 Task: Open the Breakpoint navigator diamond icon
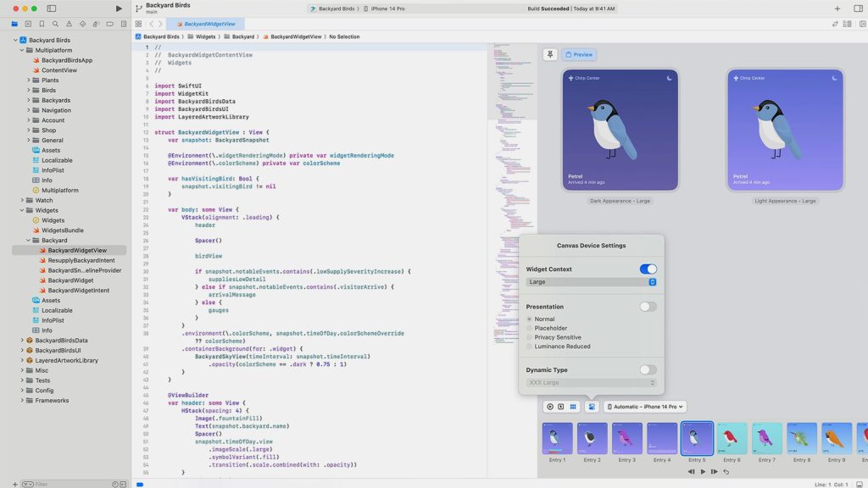[83, 25]
